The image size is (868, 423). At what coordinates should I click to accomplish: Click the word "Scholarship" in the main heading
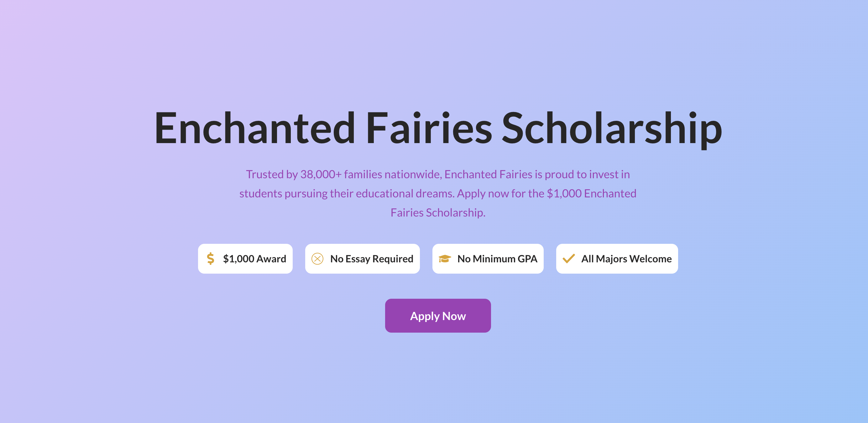[x=612, y=129]
